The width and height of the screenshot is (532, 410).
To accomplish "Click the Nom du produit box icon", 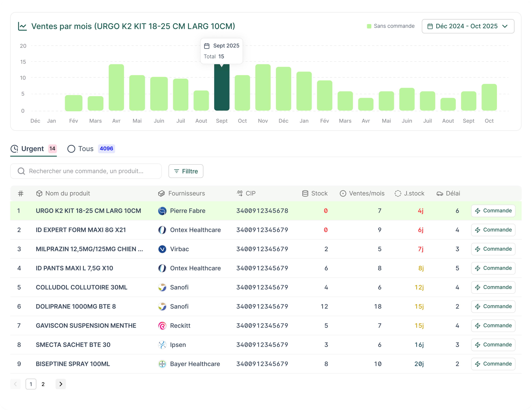I will coord(39,194).
